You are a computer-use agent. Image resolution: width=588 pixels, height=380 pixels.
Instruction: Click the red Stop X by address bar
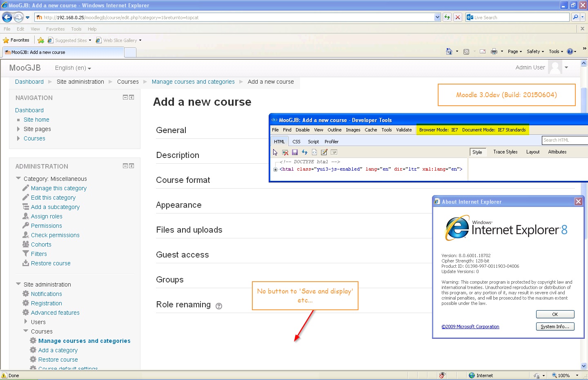(x=458, y=17)
